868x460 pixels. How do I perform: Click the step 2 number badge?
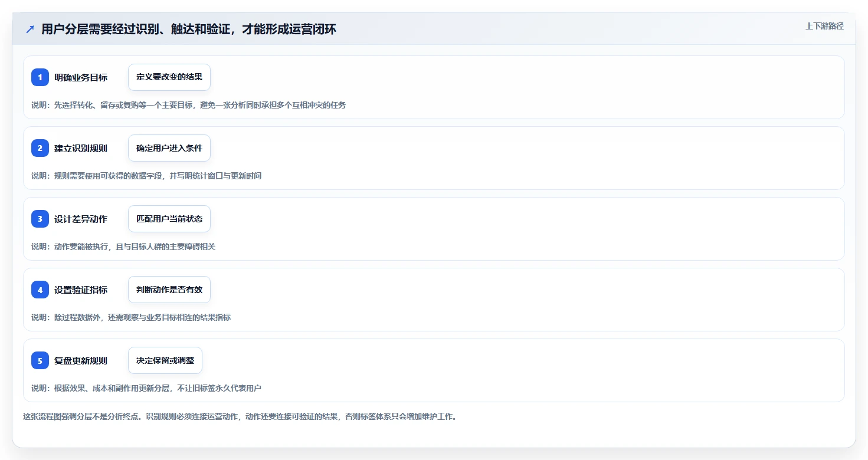(x=40, y=148)
